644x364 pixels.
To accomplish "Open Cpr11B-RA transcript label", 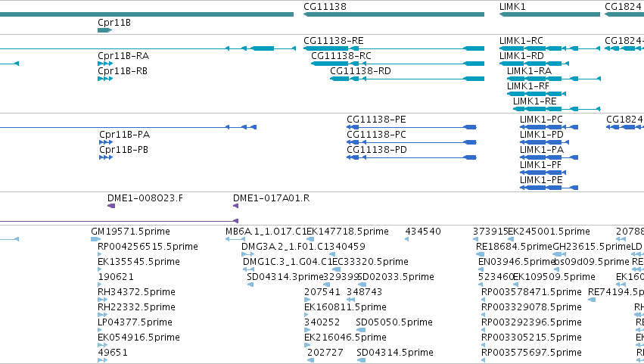I will tap(123, 56).
